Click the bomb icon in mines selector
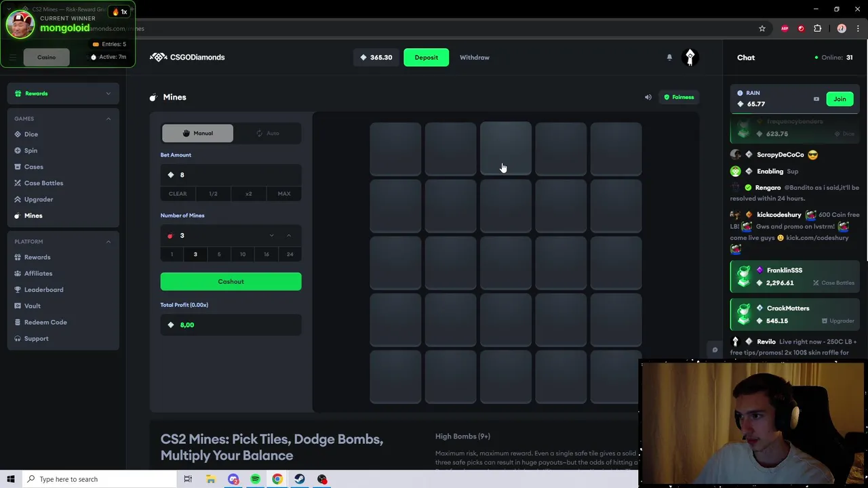 point(170,236)
